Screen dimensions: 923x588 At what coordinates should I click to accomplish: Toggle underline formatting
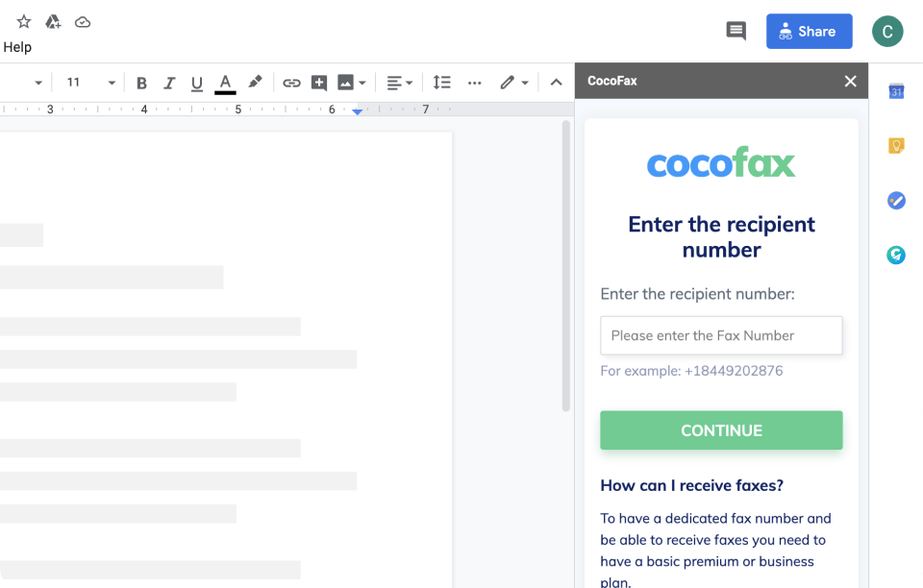(196, 84)
